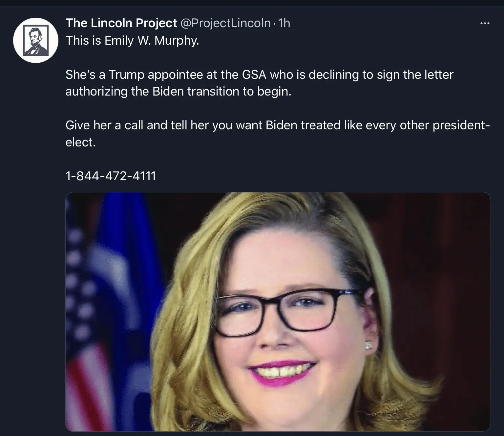Open tweet permalink via 1h timestamp
The height and width of the screenshot is (436, 504).
click(284, 23)
